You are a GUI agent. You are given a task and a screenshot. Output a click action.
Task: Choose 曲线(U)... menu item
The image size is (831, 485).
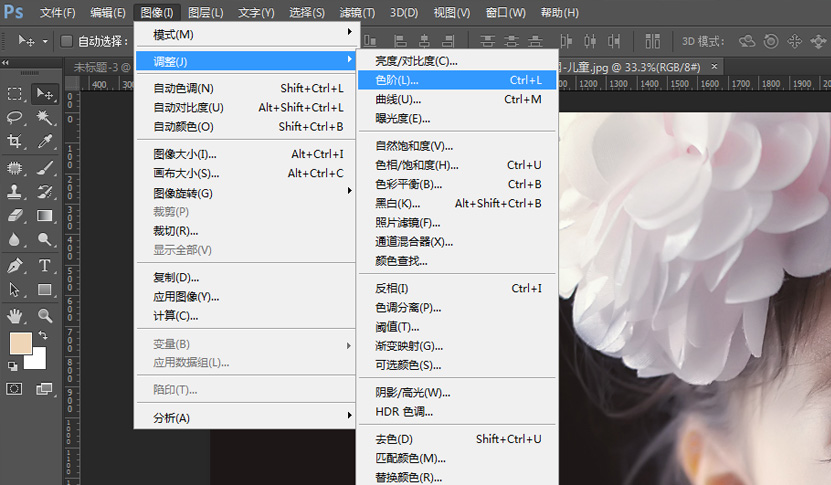458,99
